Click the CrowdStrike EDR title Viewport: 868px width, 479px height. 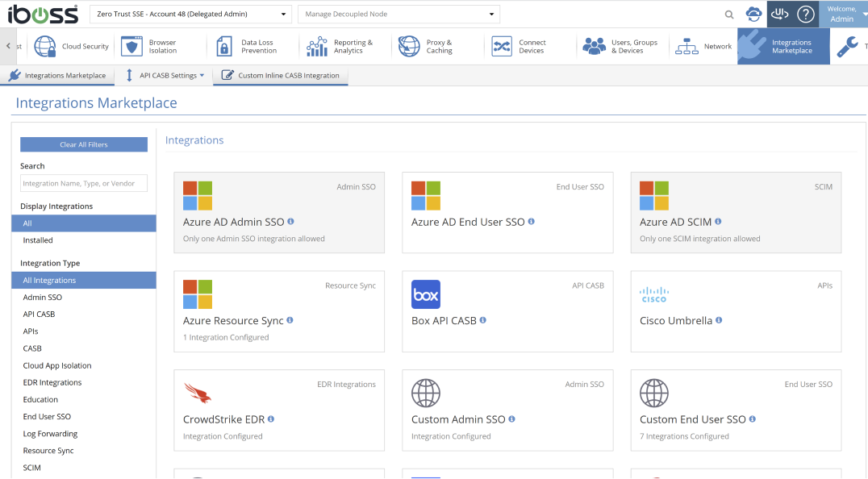pyautogui.click(x=223, y=419)
